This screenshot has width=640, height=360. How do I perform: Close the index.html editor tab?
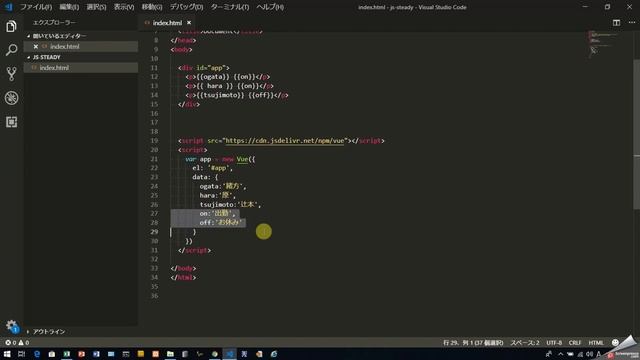(x=189, y=23)
